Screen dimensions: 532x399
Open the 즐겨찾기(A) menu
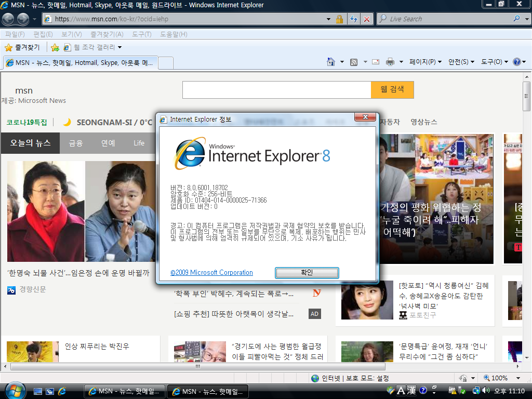107,34
